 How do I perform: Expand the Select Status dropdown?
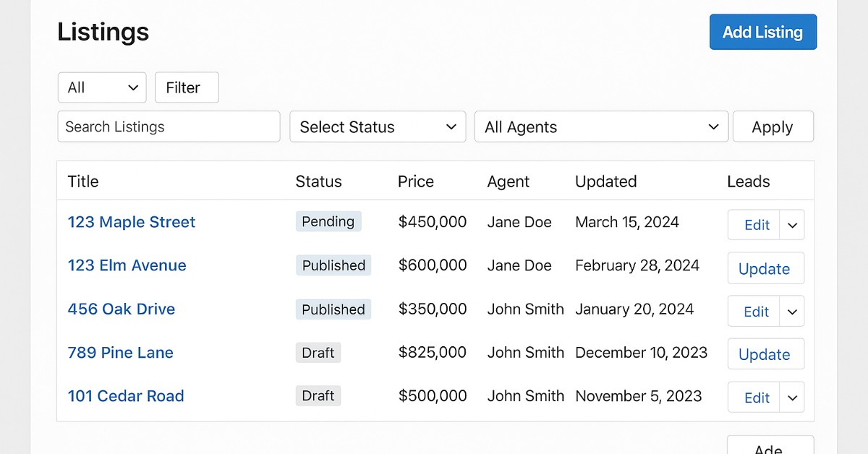coord(378,127)
